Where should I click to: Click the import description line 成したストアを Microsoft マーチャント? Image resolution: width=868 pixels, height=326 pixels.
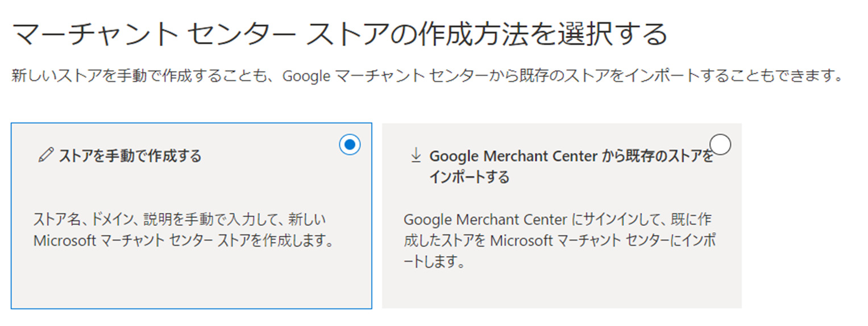point(560,241)
